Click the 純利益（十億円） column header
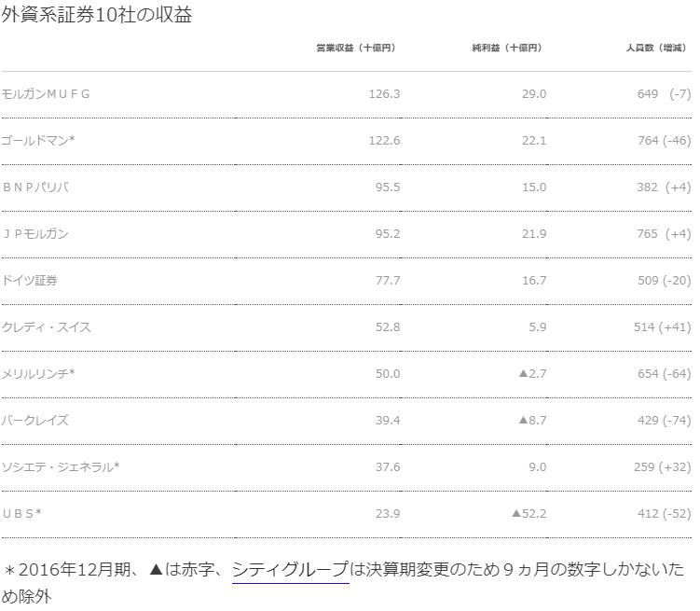This screenshot has height=611, width=700. point(507,48)
